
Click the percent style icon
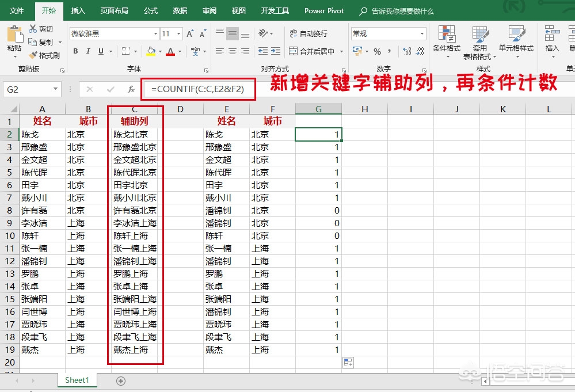[x=377, y=51]
